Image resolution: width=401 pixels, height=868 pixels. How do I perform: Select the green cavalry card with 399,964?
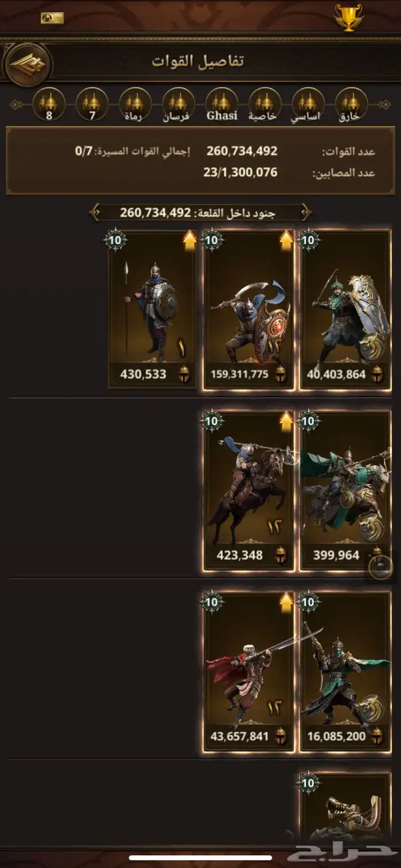tap(345, 491)
